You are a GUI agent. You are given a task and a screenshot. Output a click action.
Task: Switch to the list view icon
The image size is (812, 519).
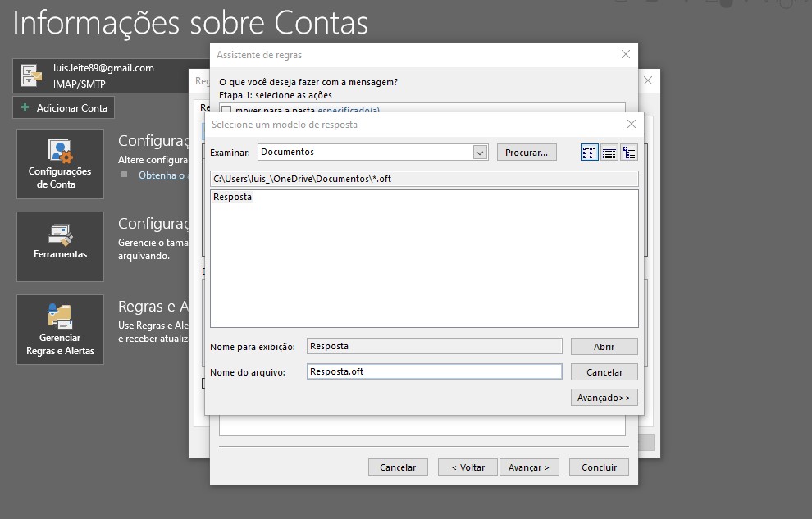609,153
